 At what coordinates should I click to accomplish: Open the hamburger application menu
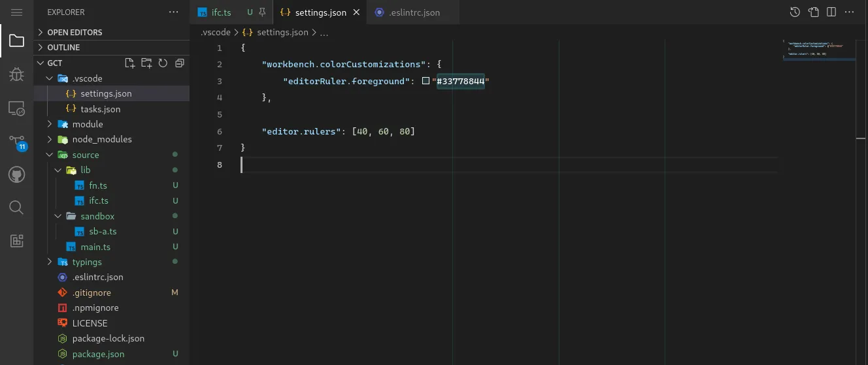[x=16, y=12]
